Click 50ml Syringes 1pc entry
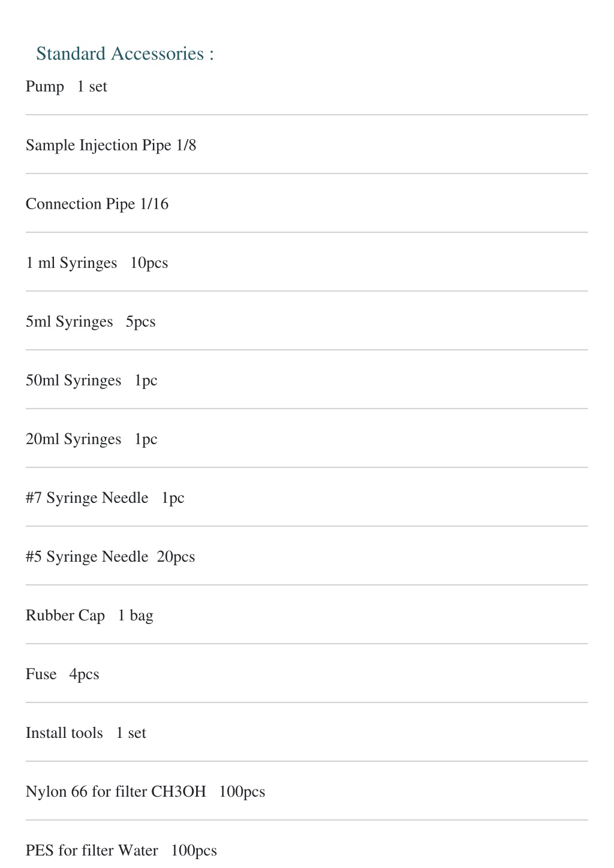This screenshot has width=614, height=868. click(92, 381)
